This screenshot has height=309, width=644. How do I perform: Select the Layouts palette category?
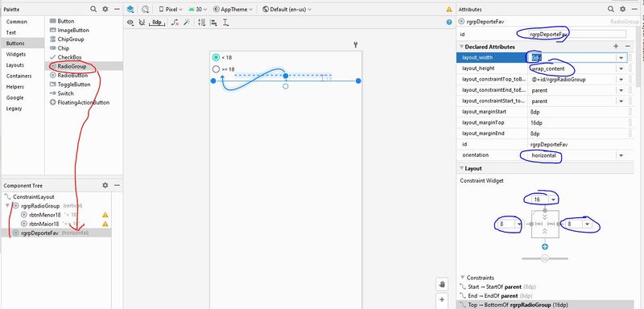(15, 65)
